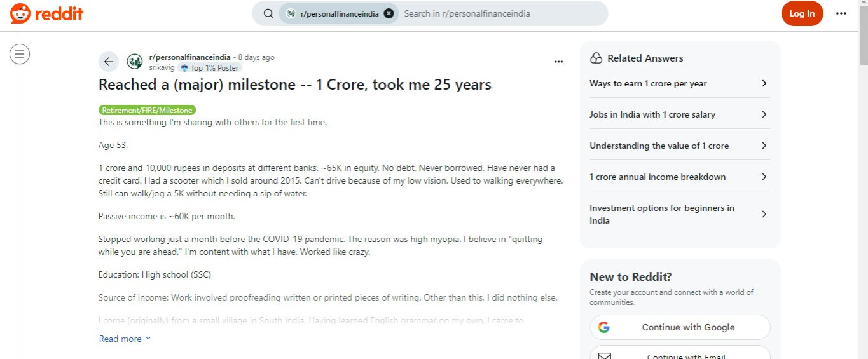Open 1 crore annual income breakdown
Image resolution: width=868 pixels, height=359 pixels.
pyautogui.click(x=680, y=177)
